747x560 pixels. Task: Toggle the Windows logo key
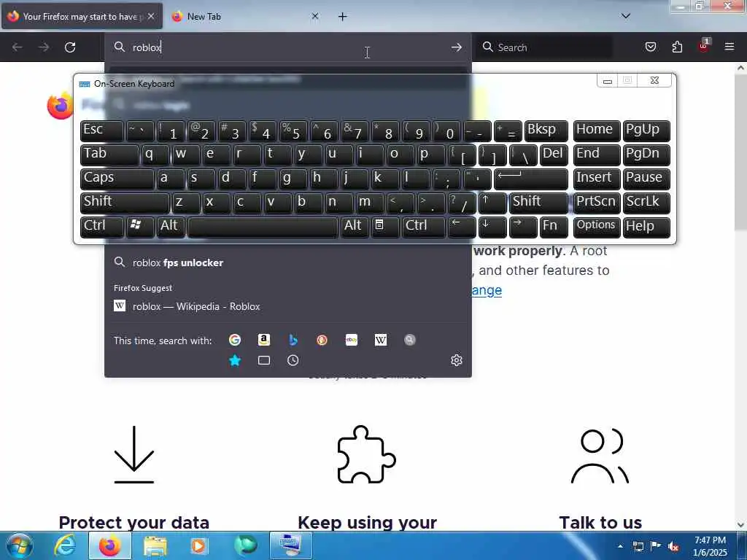139,227
